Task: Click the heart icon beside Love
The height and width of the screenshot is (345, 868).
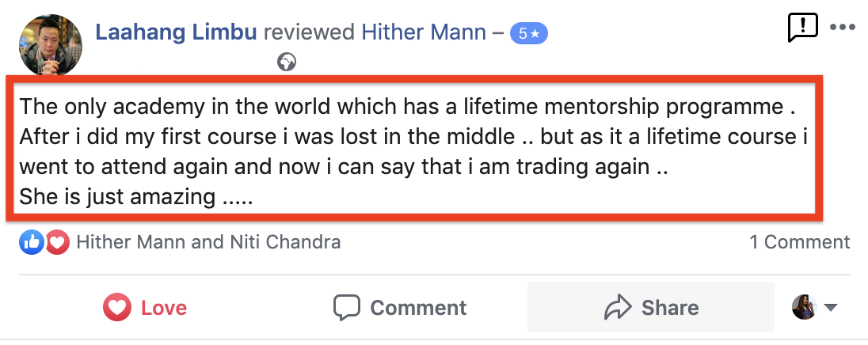Action: click(x=116, y=307)
